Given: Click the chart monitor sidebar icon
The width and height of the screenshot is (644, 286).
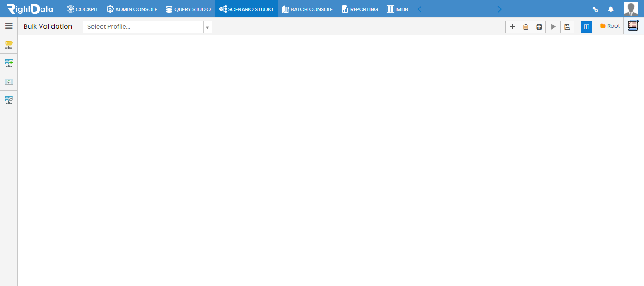Looking at the screenshot, I should point(9,82).
